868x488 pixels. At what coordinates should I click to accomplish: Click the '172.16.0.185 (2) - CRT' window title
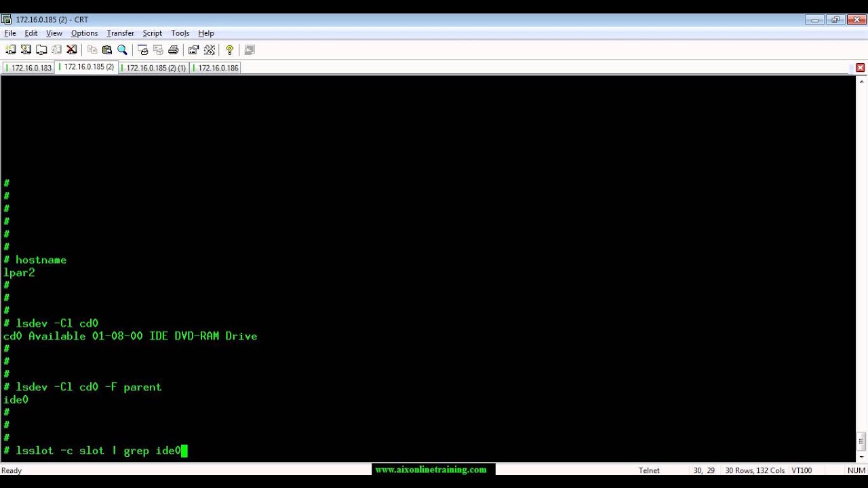(52, 20)
